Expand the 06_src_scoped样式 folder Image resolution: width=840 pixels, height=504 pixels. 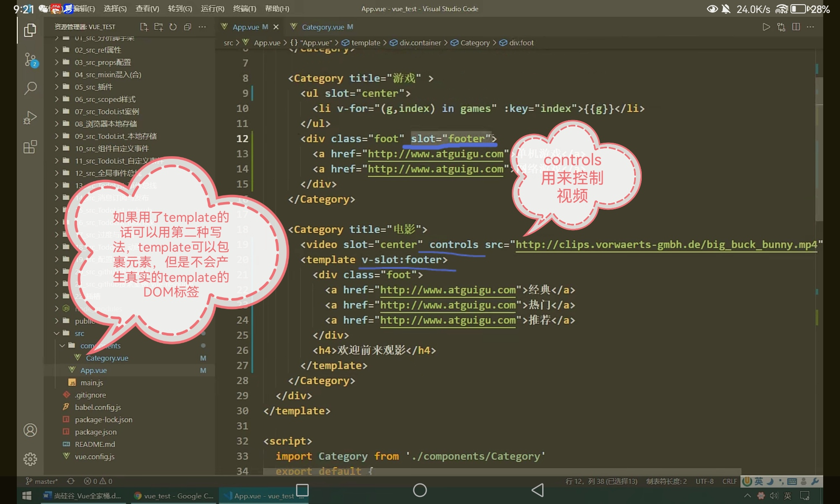(105, 99)
